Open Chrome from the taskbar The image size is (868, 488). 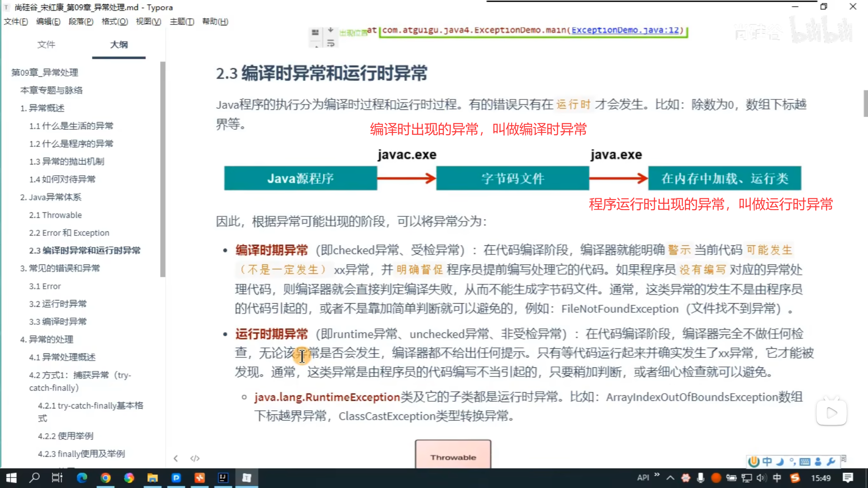[x=105, y=478]
